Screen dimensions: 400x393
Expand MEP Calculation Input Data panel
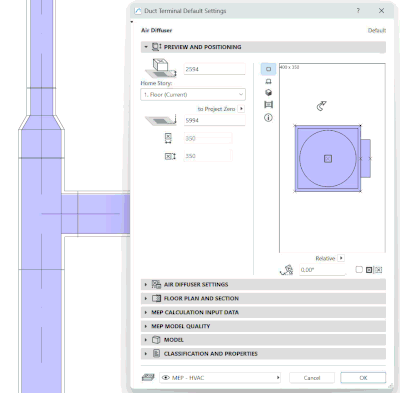146,312
